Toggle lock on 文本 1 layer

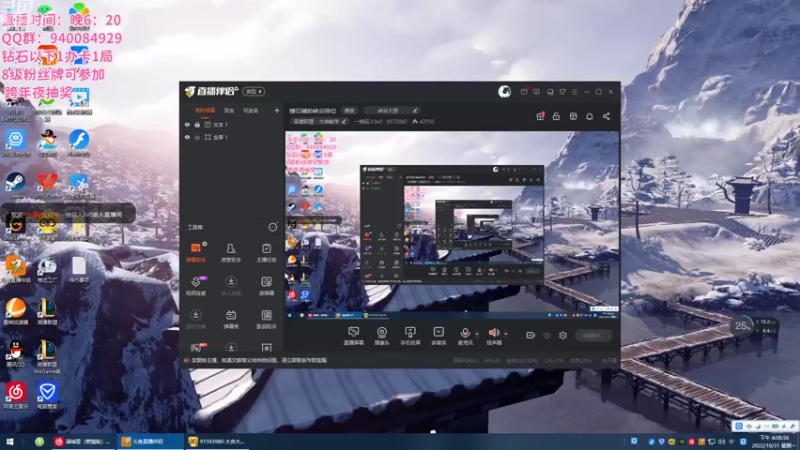197,124
